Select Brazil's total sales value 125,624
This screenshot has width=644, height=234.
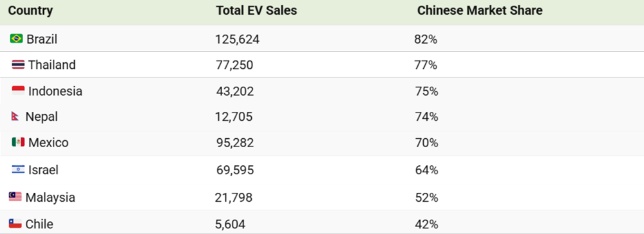pyautogui.click(x=238, y=39)
